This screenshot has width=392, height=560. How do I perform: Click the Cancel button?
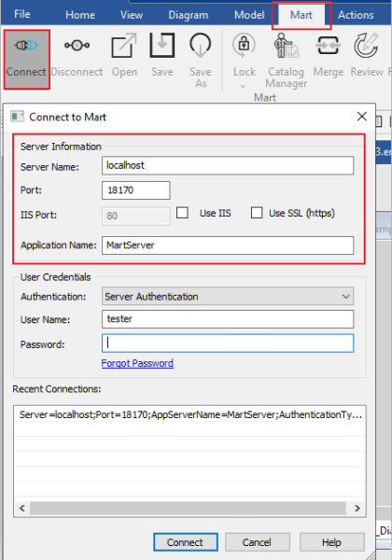pos(257,542)
